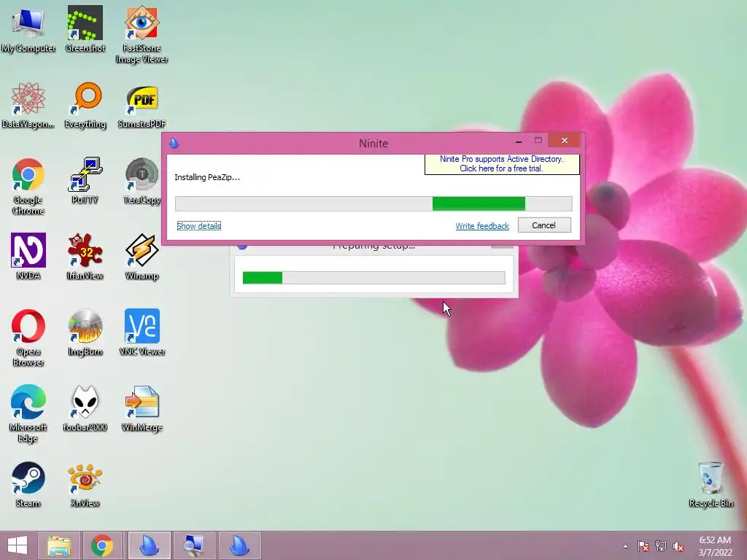Open FastStone Image Viewer shortcut
747x560 pixels.
pos(142,34)
